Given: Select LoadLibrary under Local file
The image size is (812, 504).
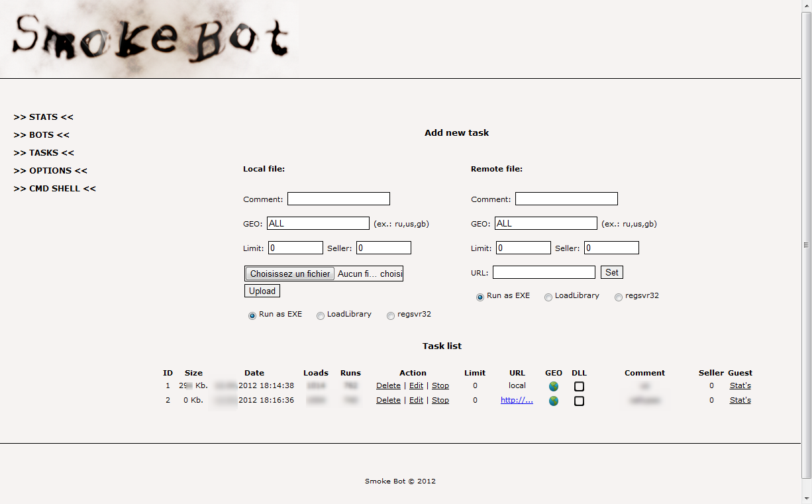Looking at the screenshot, I should pos(321,316).
